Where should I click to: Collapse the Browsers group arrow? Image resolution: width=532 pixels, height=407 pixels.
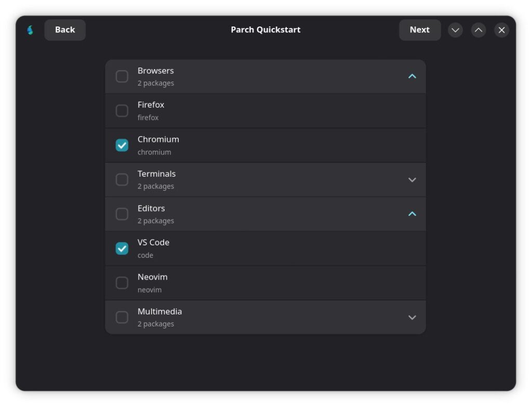pos(412,76)
